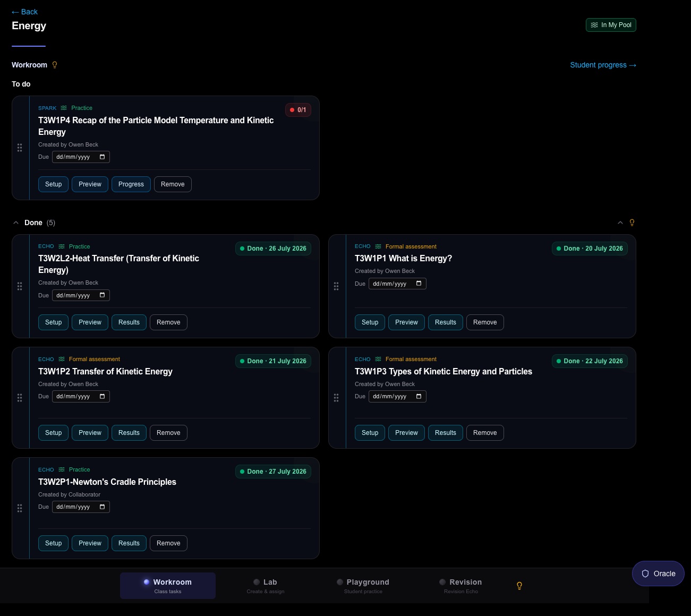Collapse the Done section using left chevron
This screenshot has width=691, height=616.
(x=16, y=223)
